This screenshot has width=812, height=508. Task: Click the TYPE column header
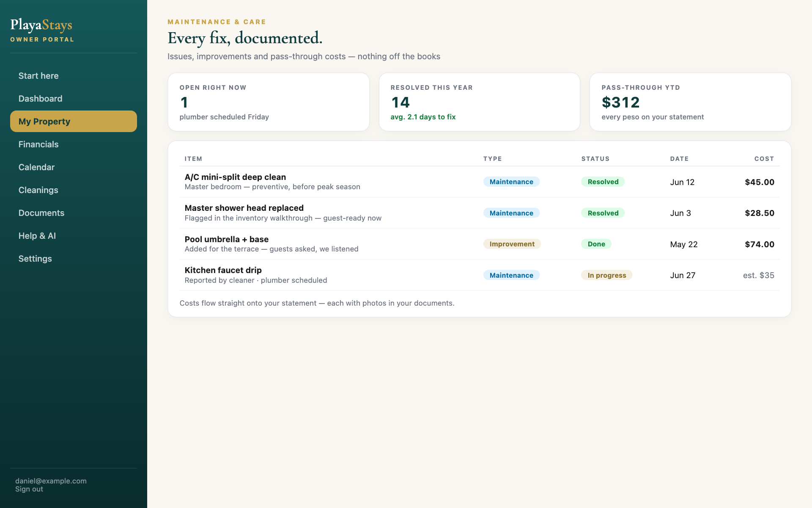[493, 159]
